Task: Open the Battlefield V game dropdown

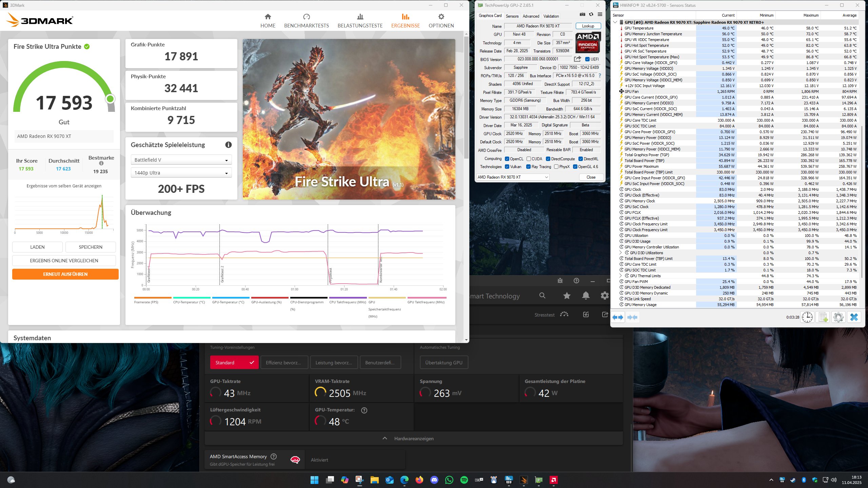Action: 181,160
